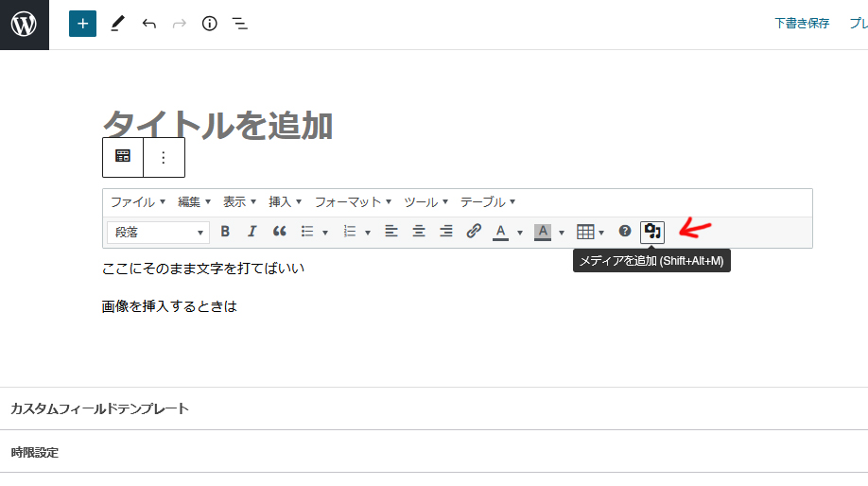This screenshot has height=486, width=868.
Task: Toggle italic formatting
Action: point(252,232)
